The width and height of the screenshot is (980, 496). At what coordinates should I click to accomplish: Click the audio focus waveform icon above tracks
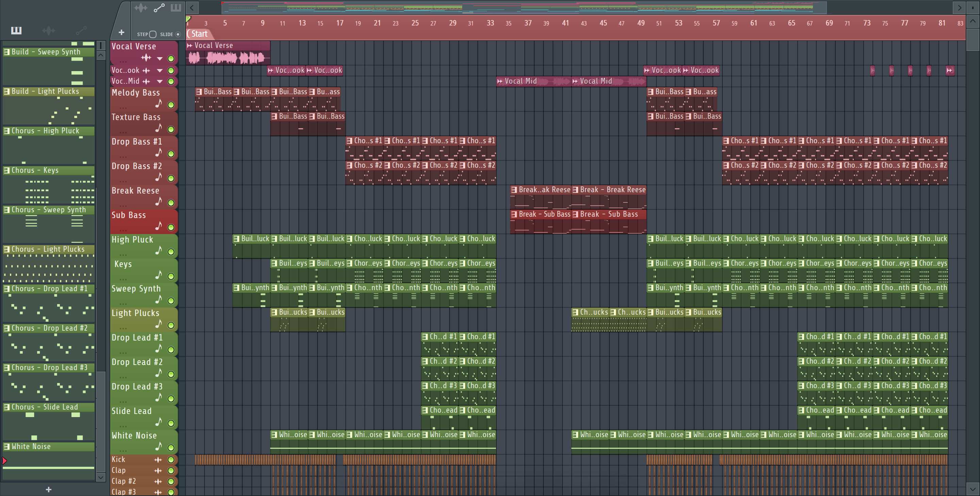pyautogui.click(x=141, y=7)
